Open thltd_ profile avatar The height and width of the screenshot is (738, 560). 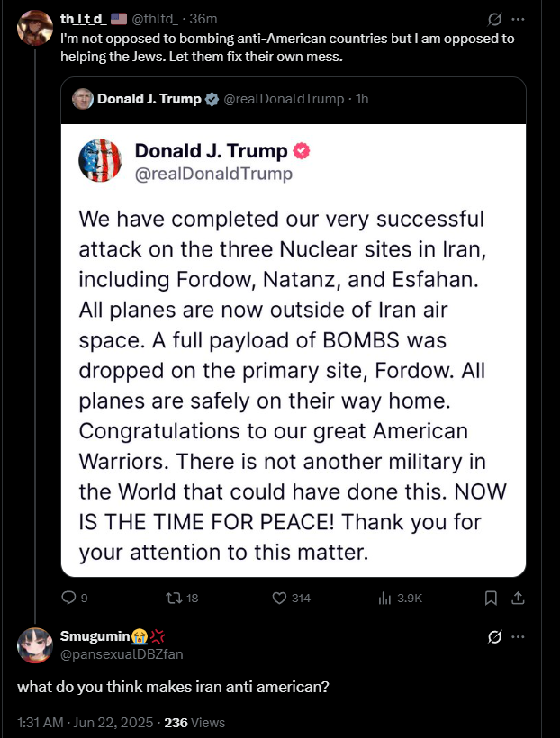click(35, 29)
